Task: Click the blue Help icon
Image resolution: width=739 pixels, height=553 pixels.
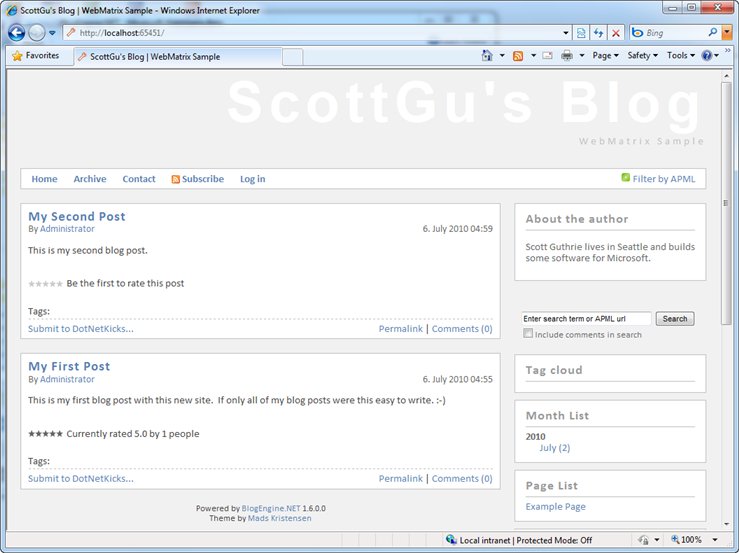Action: [706, 56]
